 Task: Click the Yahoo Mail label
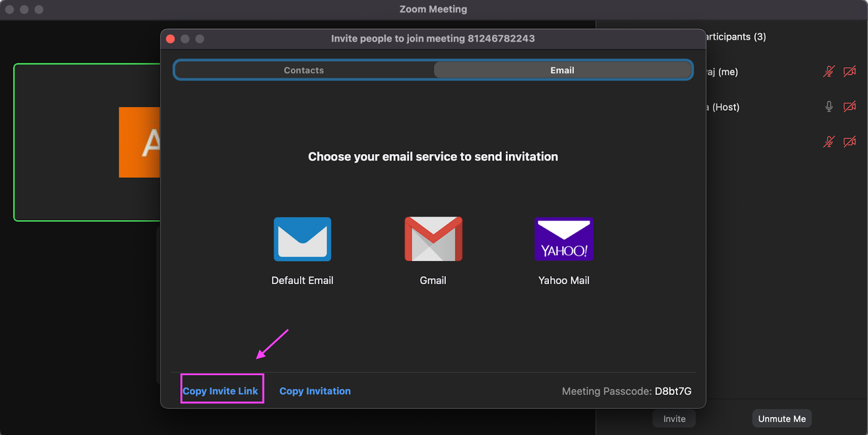pos(564,280)
